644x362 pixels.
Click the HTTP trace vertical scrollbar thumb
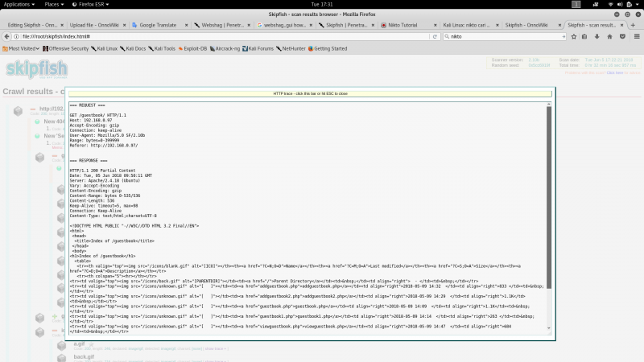[x=549, y=197]
